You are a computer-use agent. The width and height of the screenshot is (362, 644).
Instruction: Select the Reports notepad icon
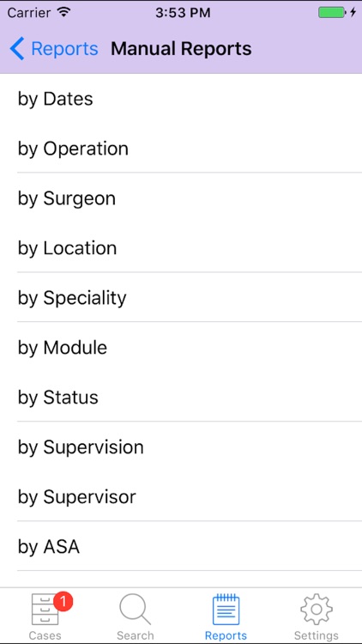tap(226, 610)
